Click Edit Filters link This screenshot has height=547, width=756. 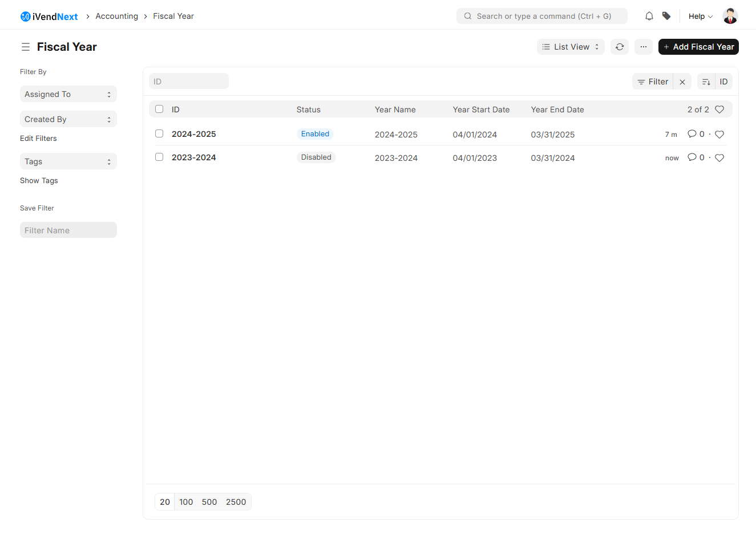(x=38, y=139)
